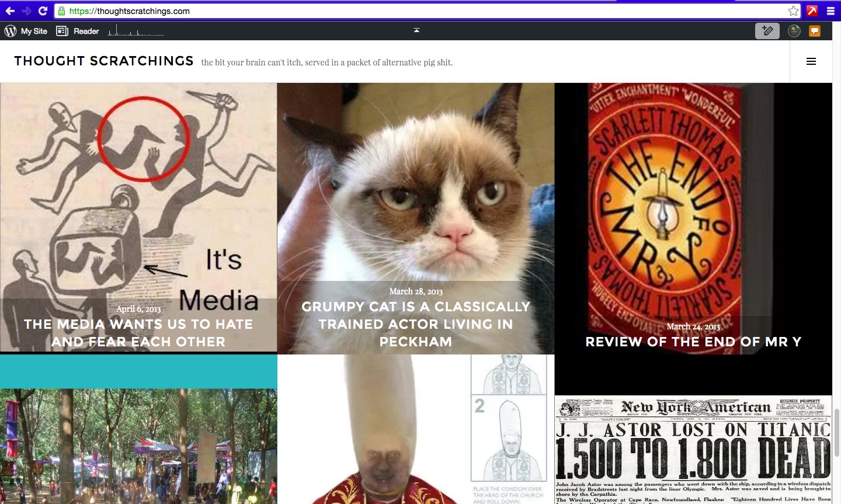The width and height of the screenshot is (841, 504).
Task: Click the address bar URL field
Action: tap(426, 11)
